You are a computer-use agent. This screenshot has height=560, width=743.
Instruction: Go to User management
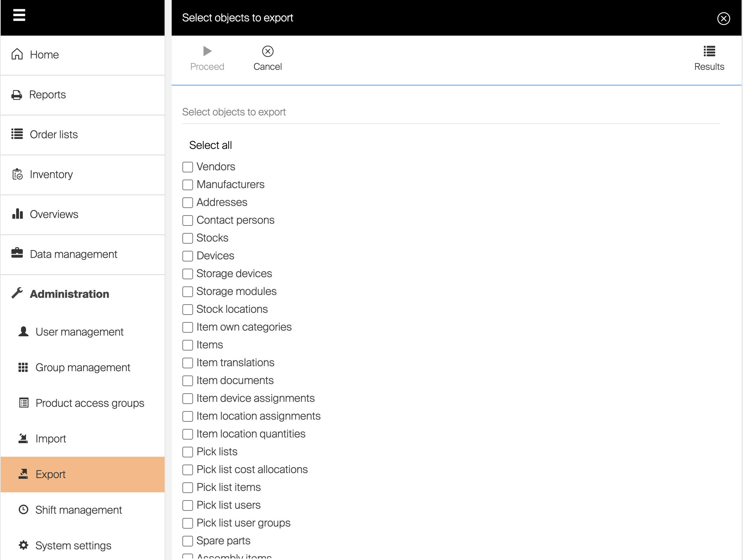click(79, 332)
